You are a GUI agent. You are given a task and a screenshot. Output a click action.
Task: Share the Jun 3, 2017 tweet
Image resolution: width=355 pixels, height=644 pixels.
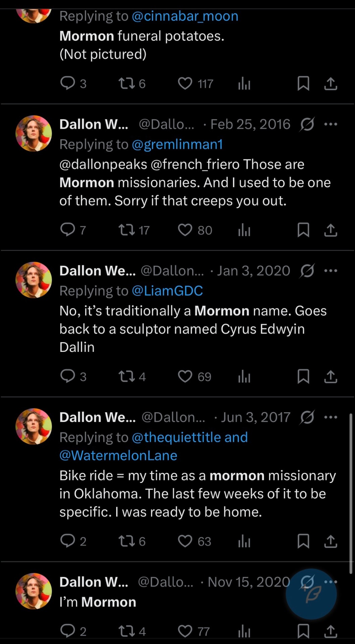(331, 541)
